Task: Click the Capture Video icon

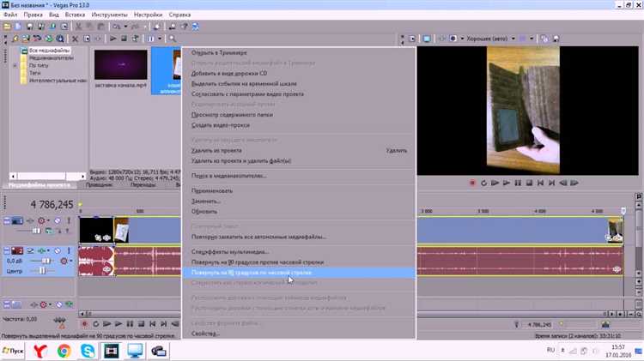Action: click(26, 39)
